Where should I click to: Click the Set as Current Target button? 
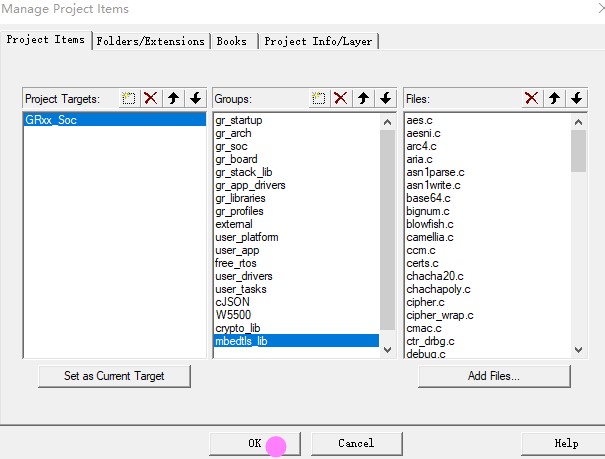click(113, 376)
